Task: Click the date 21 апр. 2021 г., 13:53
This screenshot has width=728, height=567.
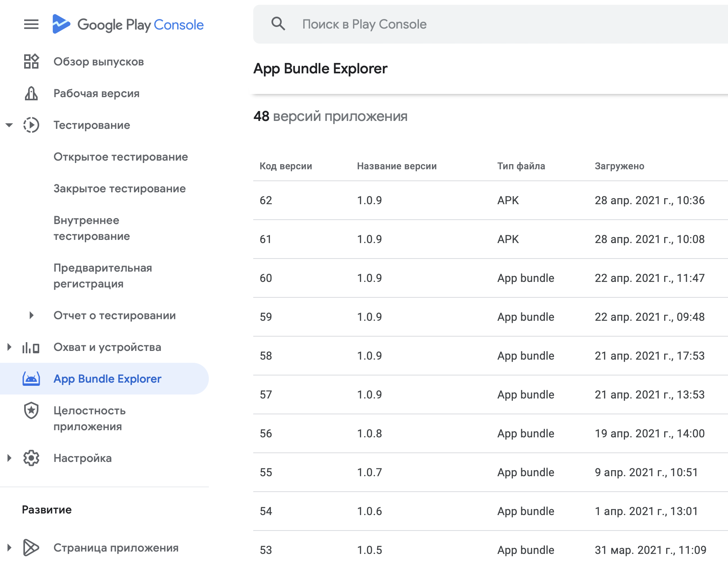Action: (650, 395)
